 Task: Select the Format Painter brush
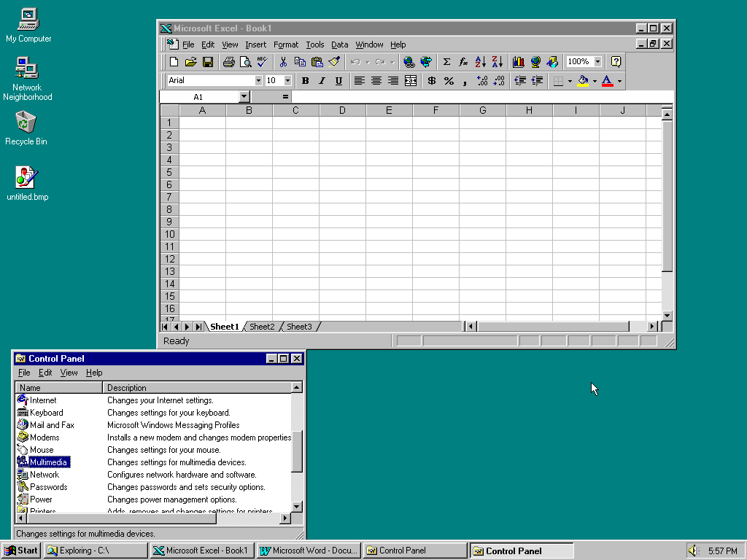point(334,62)
